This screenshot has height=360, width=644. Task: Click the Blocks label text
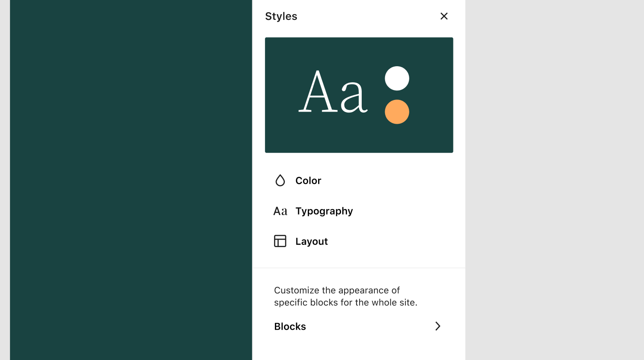pos(290,327)
